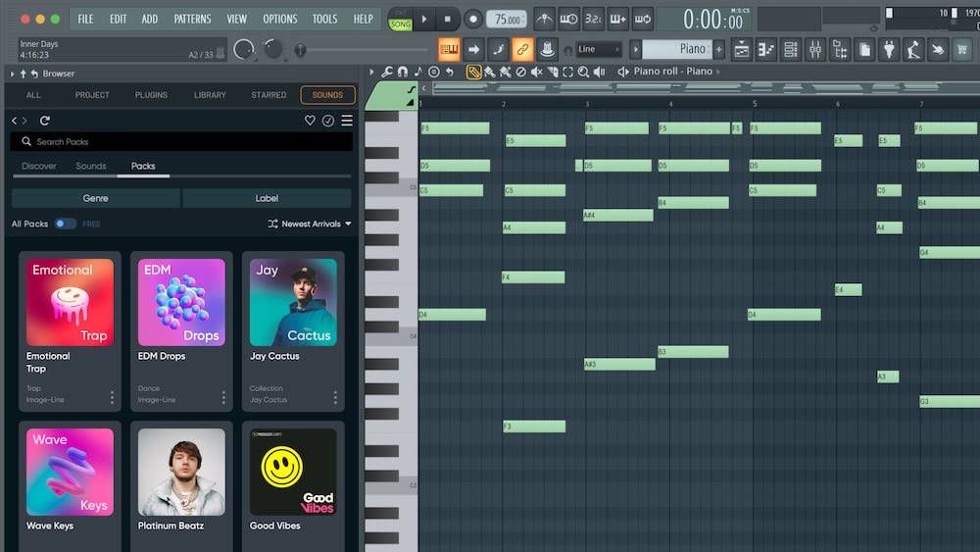Open the Piano roll view button
This screenshot has height=552, width=980.
pyautogui.click(x=766, y=49)
